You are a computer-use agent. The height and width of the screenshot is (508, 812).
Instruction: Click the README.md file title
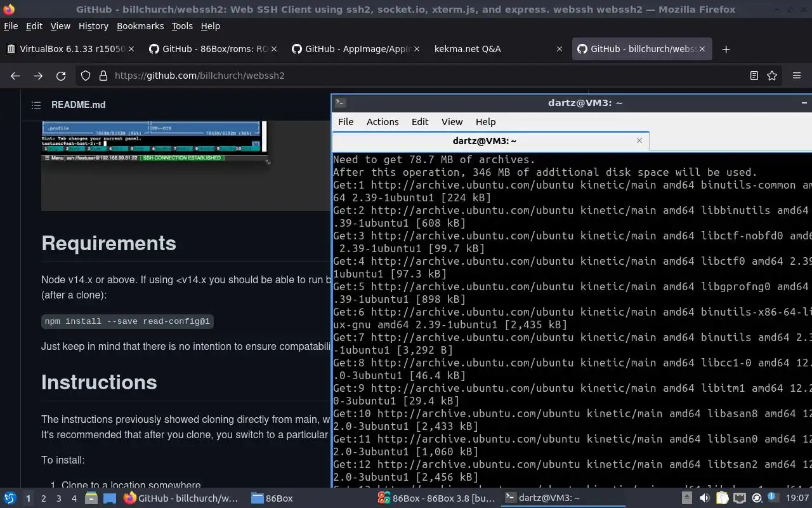point(79,105)
